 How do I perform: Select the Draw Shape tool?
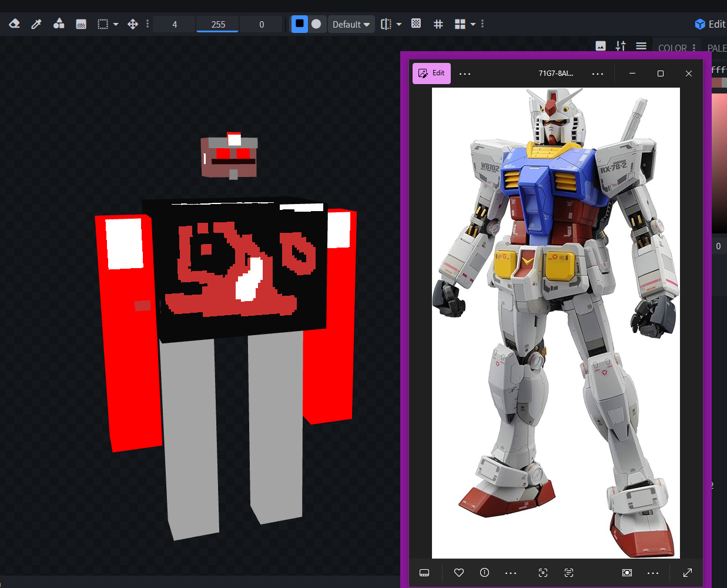coord(59,24)
